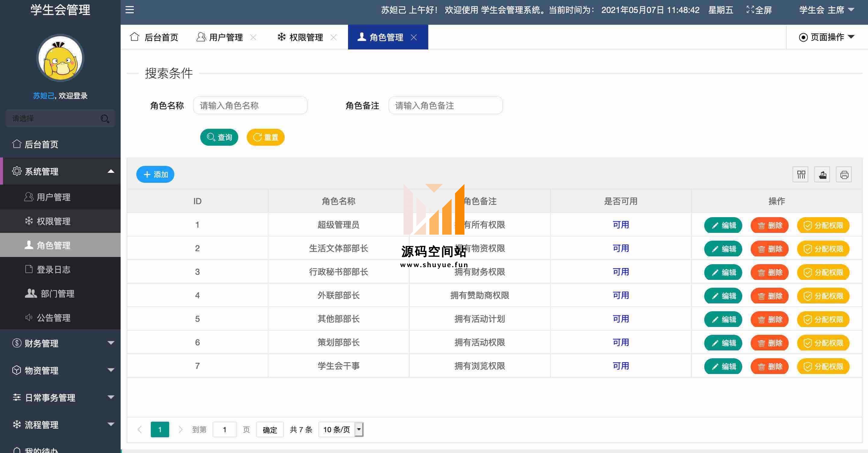Click the 共 7 条 total count text
Viewport: 868px width, 453px height.
pos(301,429)
